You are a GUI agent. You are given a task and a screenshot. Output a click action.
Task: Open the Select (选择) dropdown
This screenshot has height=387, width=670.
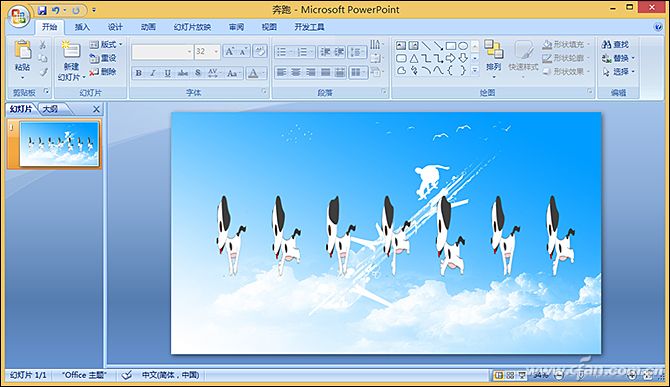pos(618,72)
